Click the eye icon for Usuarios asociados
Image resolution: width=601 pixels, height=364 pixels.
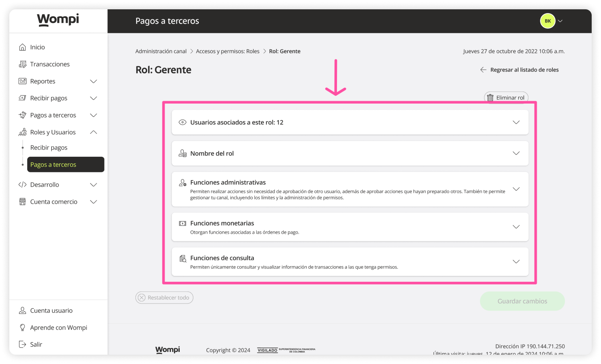[x=182, y=122]
